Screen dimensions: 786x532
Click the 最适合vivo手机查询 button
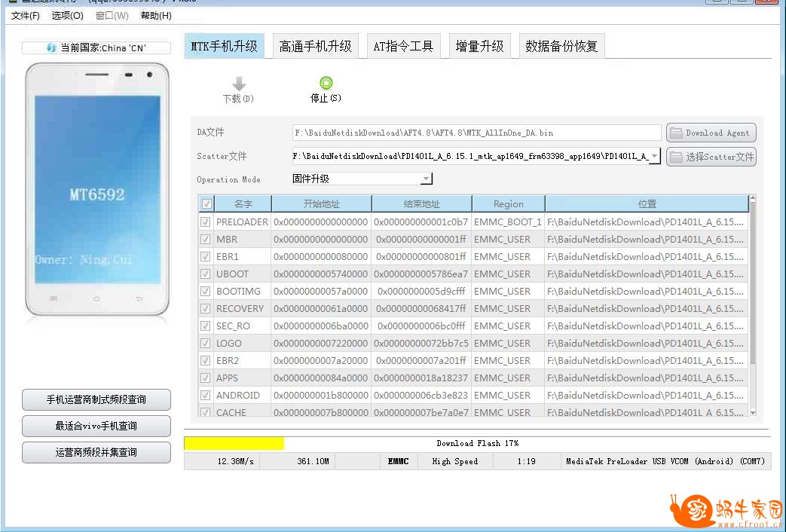96,427
